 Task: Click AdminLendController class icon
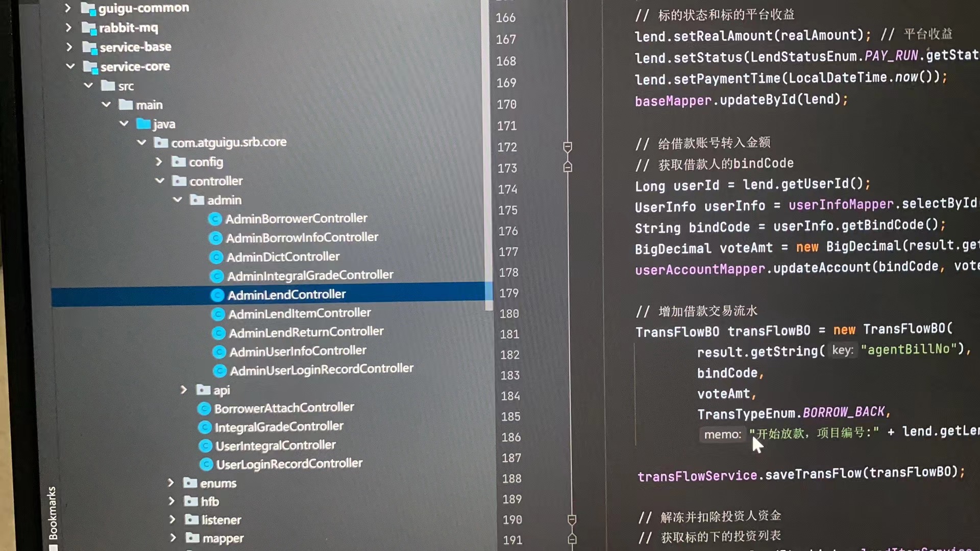point(217,295)
